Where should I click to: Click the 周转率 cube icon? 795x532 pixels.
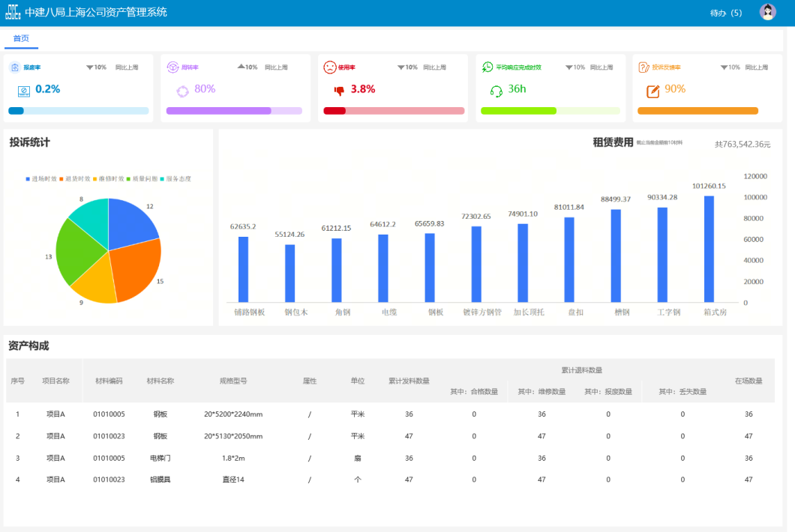[172, 67]
